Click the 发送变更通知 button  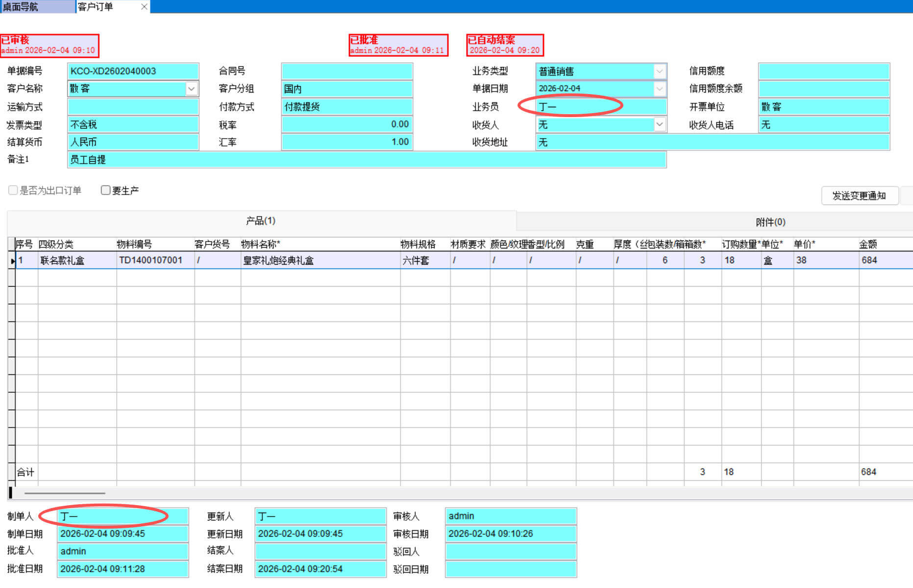(x=859, y=196)
